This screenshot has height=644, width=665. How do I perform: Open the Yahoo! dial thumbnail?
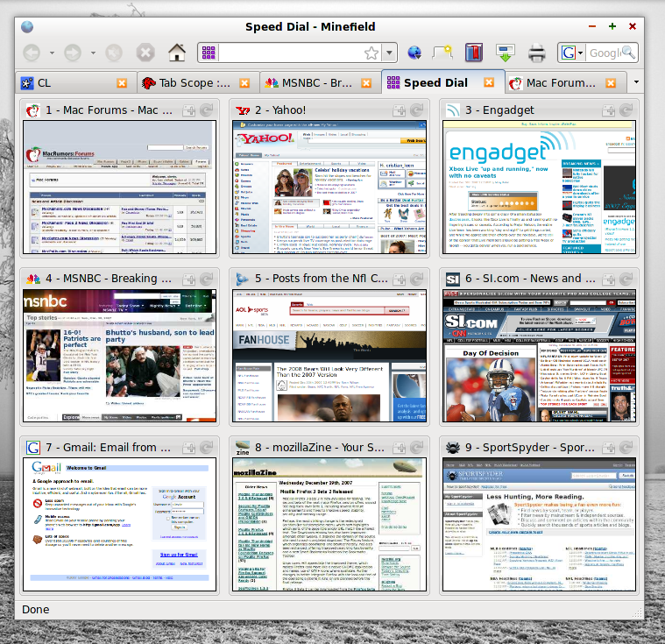click(329, 188)
